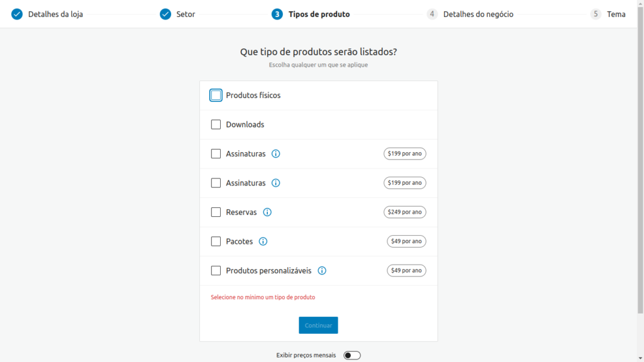The image size is (644, 362).
Task: Go to the Detalhes do negócio step
Action: tap(479, 14)
